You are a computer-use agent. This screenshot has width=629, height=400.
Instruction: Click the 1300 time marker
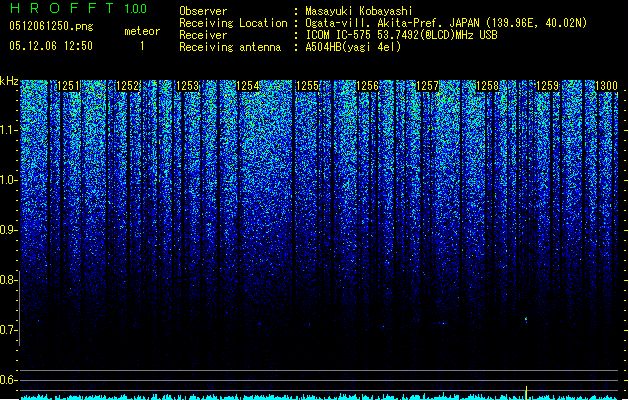[x=606, y=86]
